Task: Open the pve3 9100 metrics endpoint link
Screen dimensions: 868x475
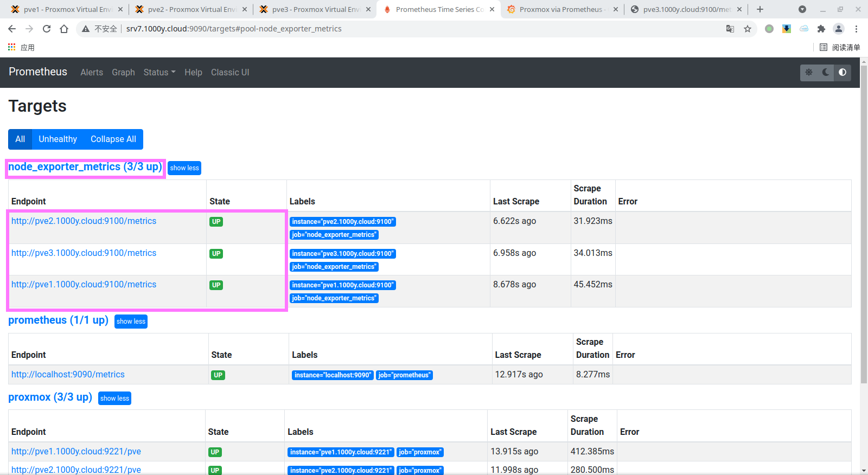Action: (84, 253)
